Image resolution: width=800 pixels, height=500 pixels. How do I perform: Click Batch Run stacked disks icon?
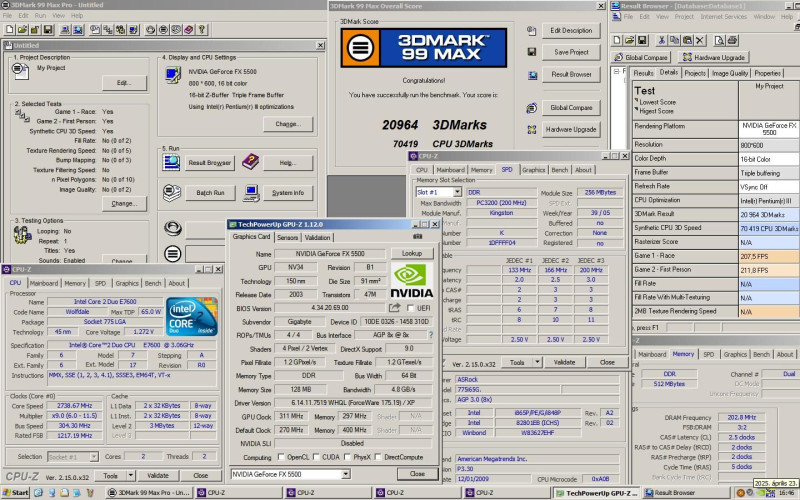(x=172, y=192)
